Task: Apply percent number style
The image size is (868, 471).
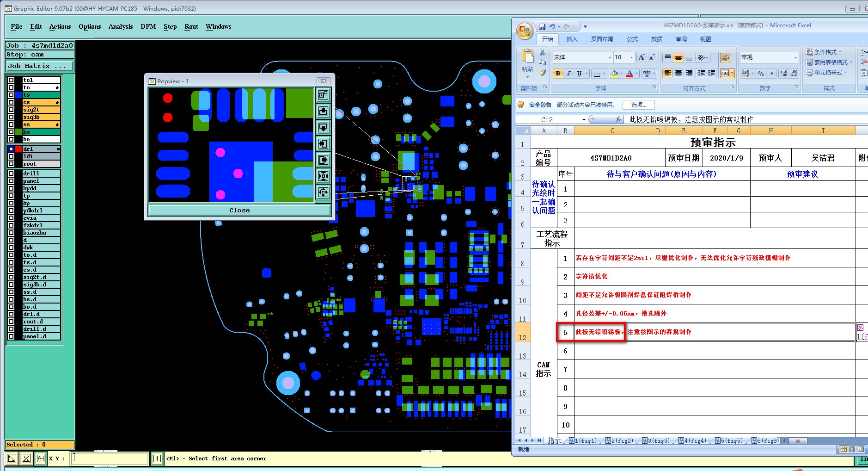Action: point(761,74)
